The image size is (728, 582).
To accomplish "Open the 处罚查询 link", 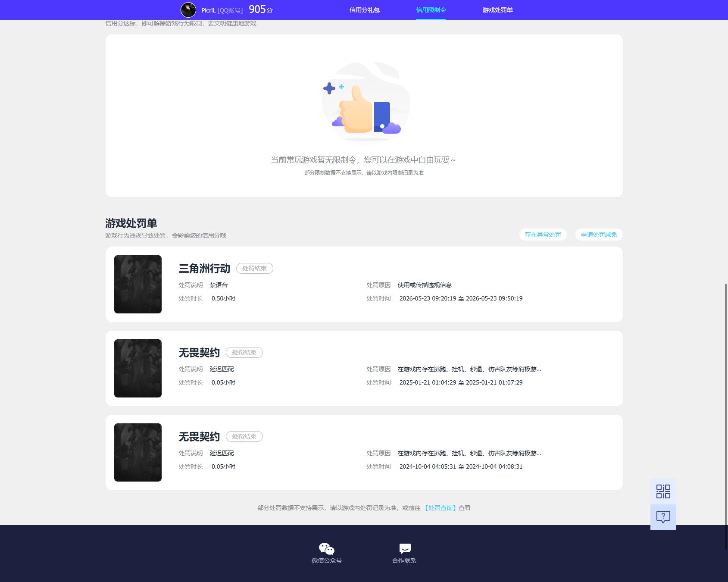I will click(x=440, y=508).
